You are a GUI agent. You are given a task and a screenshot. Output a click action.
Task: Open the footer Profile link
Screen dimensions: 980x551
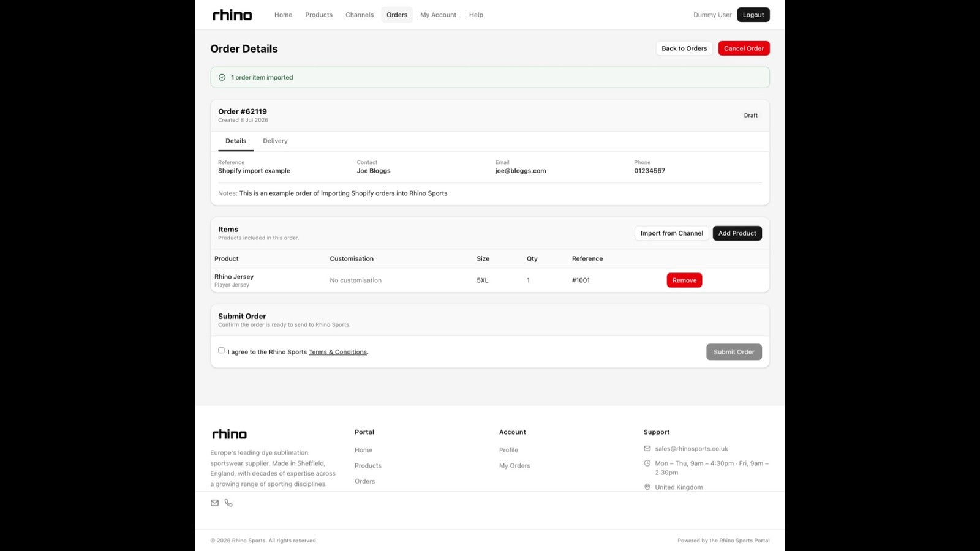(508, 450)
